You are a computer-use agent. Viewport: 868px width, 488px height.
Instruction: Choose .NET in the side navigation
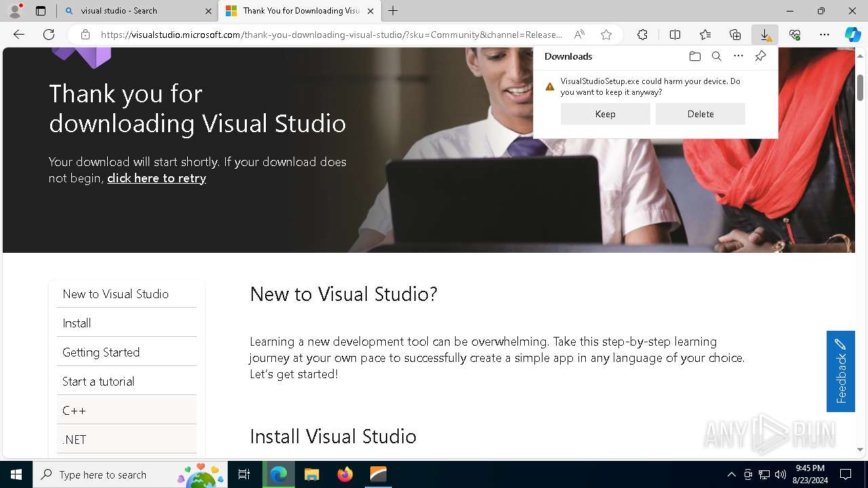tap(127, 440)
